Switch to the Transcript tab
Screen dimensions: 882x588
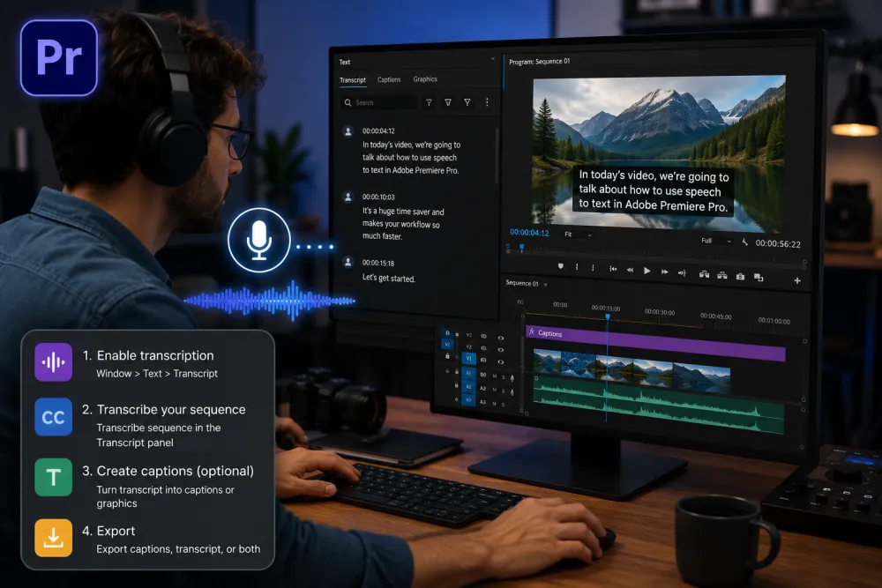pyautogui.click(x=353, y=80)
